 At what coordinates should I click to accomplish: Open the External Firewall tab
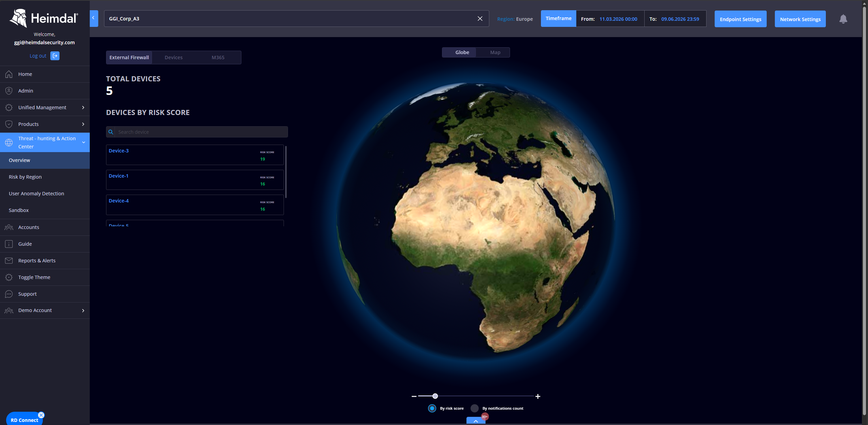click(129, 58)
